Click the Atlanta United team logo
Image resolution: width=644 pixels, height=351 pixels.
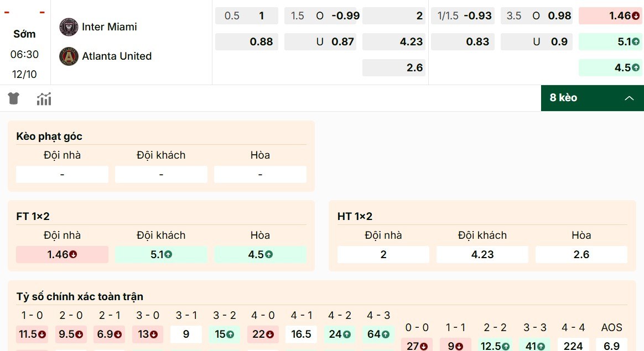point(69,56)
